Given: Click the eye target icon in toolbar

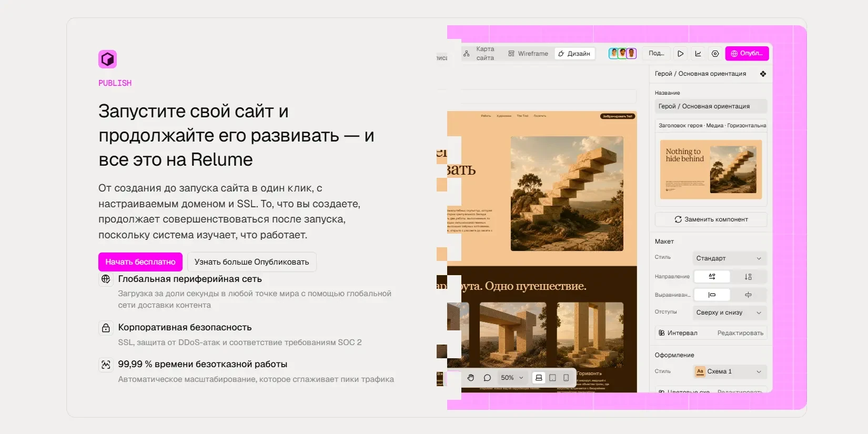Looking at the screenshot, I should tap(715, 54).
